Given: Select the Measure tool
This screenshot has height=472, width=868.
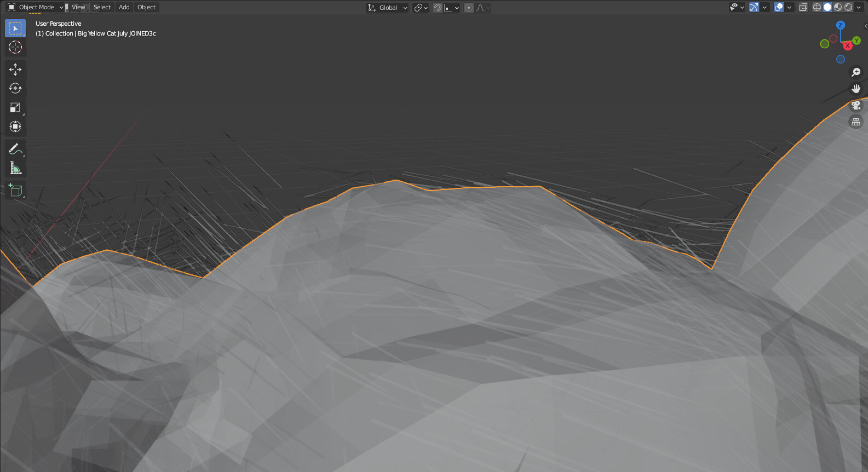Looking at the screenshot, I should click(x=15, y=168).
